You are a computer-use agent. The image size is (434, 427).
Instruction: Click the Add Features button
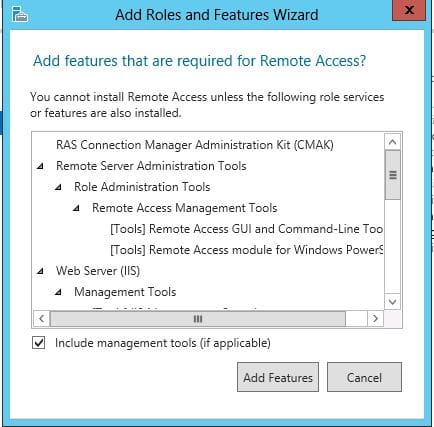click(278, 377)
